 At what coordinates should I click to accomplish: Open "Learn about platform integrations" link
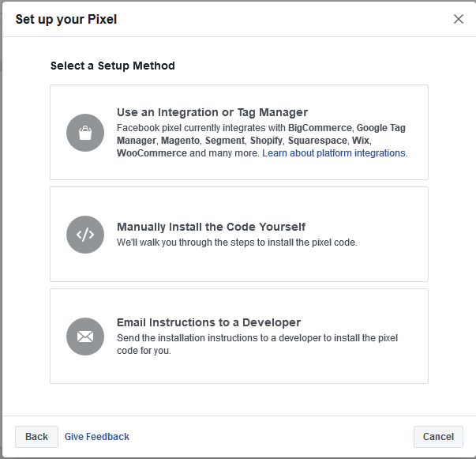(x=335, y=153)
